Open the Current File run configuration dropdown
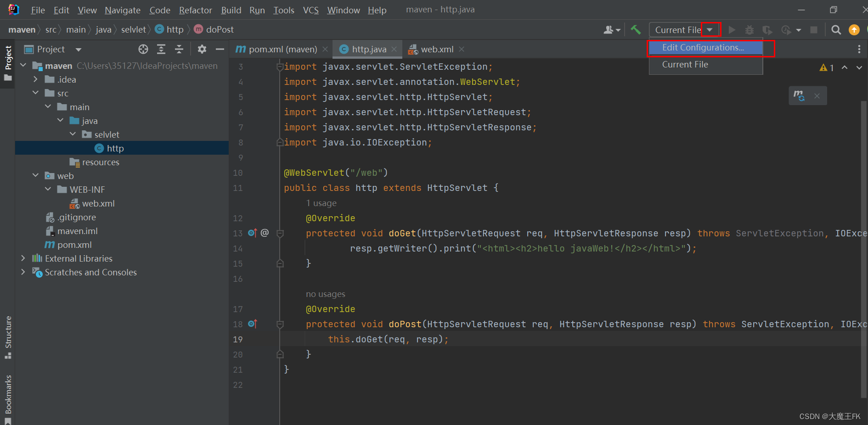 coord(684,30)
